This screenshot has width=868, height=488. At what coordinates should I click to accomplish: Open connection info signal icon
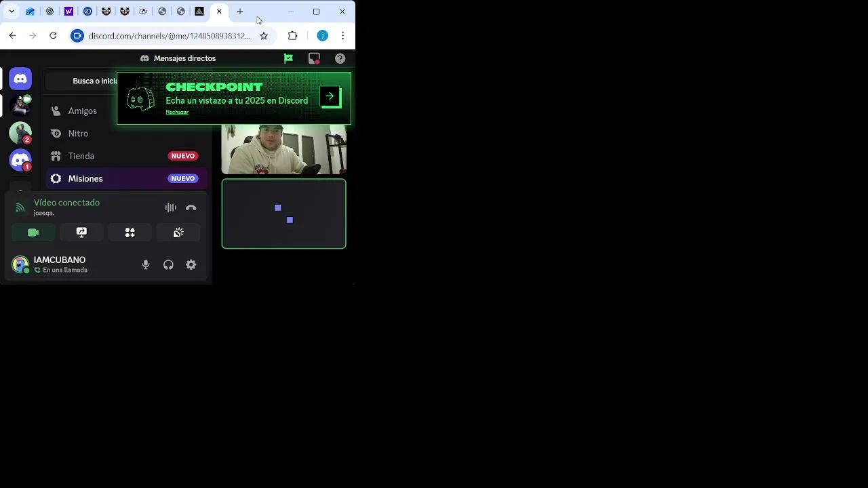pos(20,208)
